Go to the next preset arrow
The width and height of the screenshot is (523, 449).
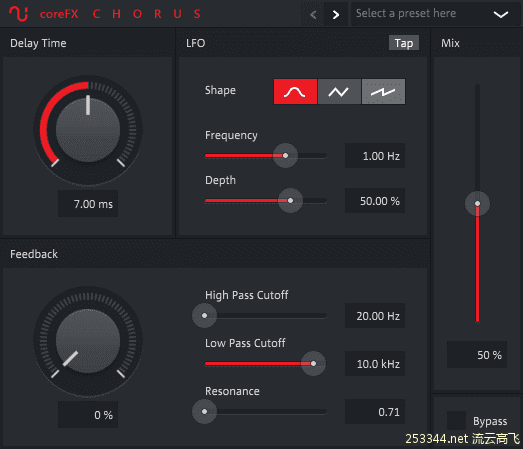tap(336, 14)
